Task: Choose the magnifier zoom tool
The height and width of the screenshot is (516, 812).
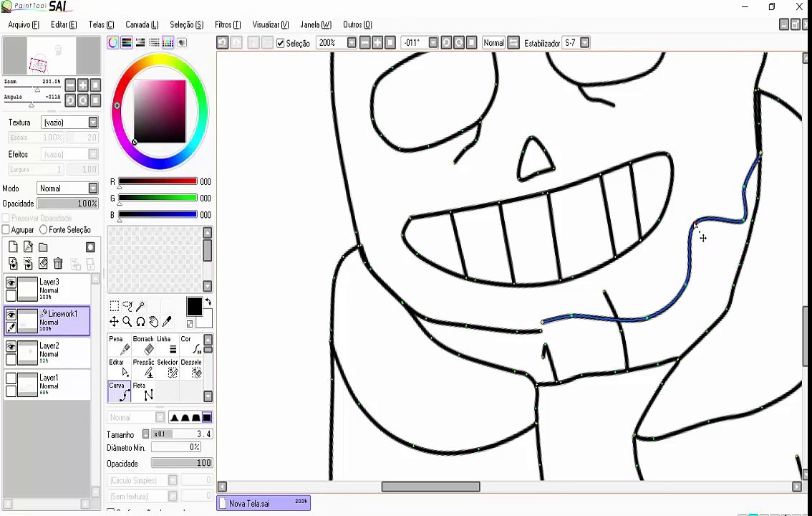Action: tap(127, 322)
